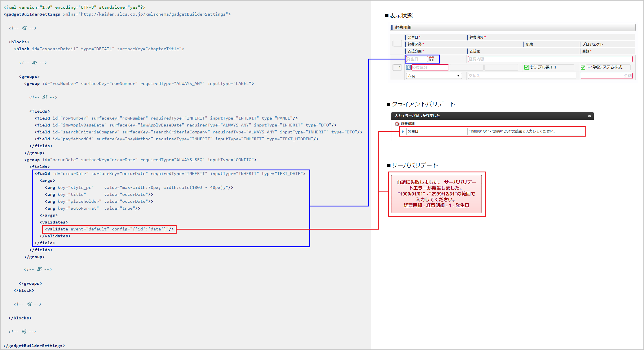Click the 発生日 error message row text

512,131
